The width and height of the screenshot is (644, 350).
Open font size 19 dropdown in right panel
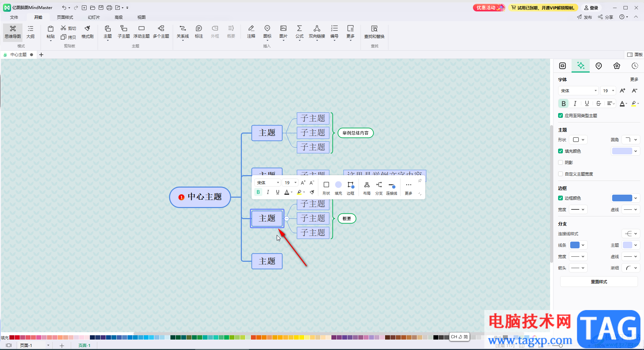coord(608,91)
